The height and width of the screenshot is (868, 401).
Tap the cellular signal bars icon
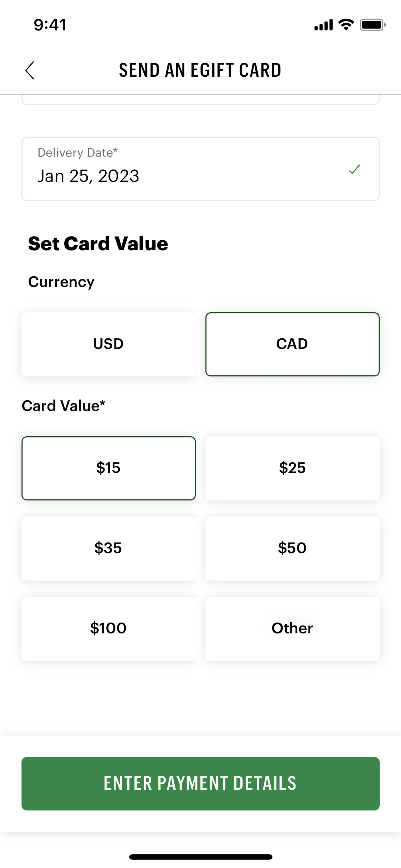coord(323,25)
